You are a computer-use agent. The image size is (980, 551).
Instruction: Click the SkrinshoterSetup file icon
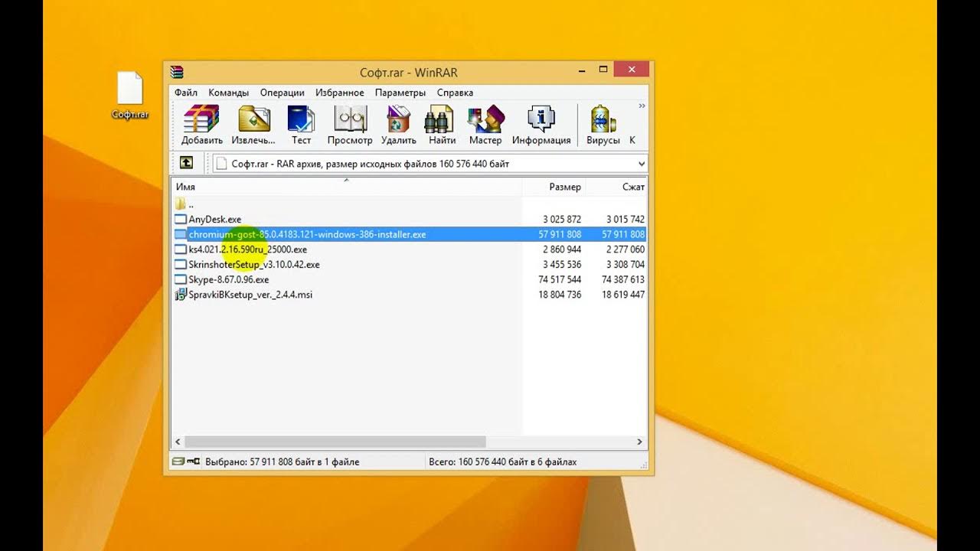(180, 265)
